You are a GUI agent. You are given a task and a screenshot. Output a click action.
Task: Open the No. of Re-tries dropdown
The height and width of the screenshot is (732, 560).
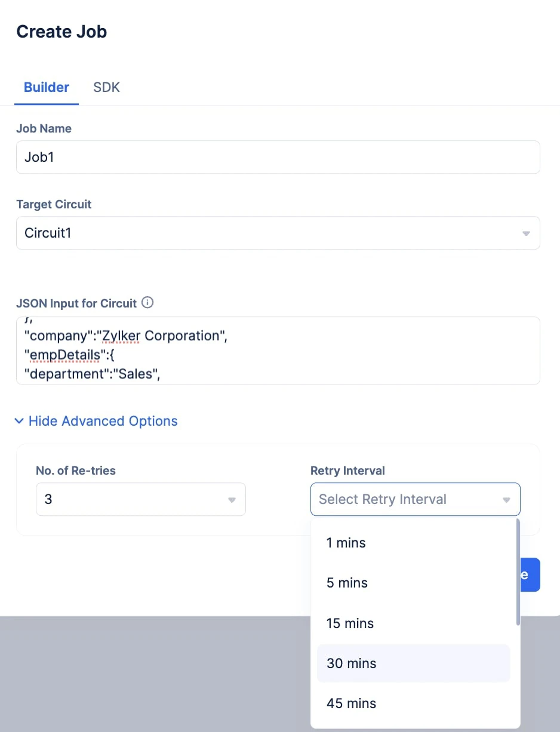141,499
